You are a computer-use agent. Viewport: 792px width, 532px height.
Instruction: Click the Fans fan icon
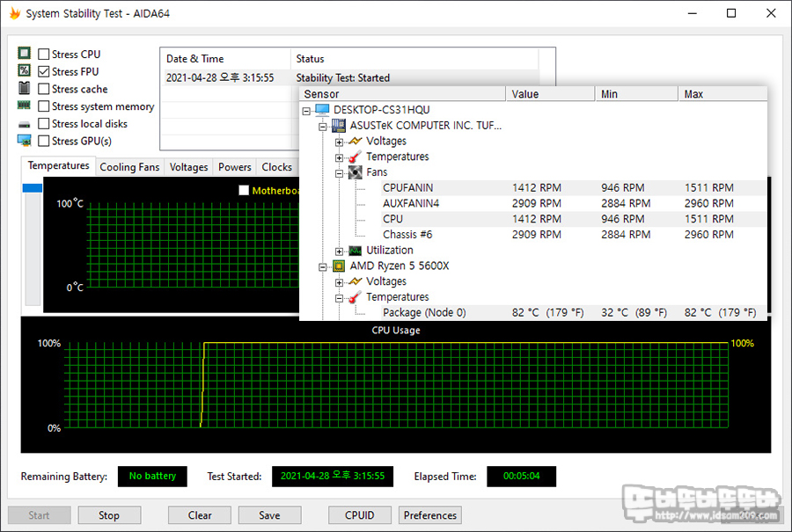pos(356,172)
